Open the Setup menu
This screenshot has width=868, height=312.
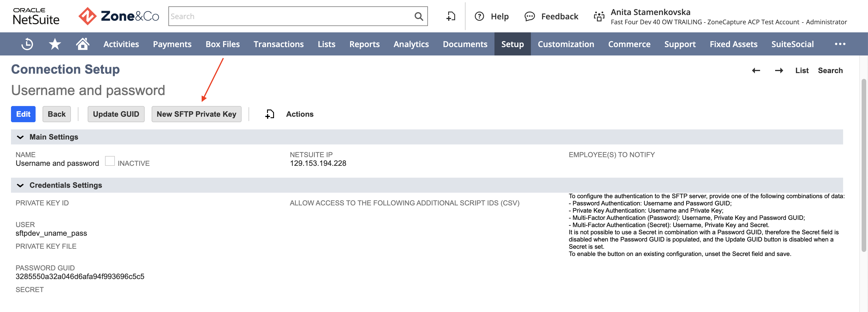[x=512, y=44]
